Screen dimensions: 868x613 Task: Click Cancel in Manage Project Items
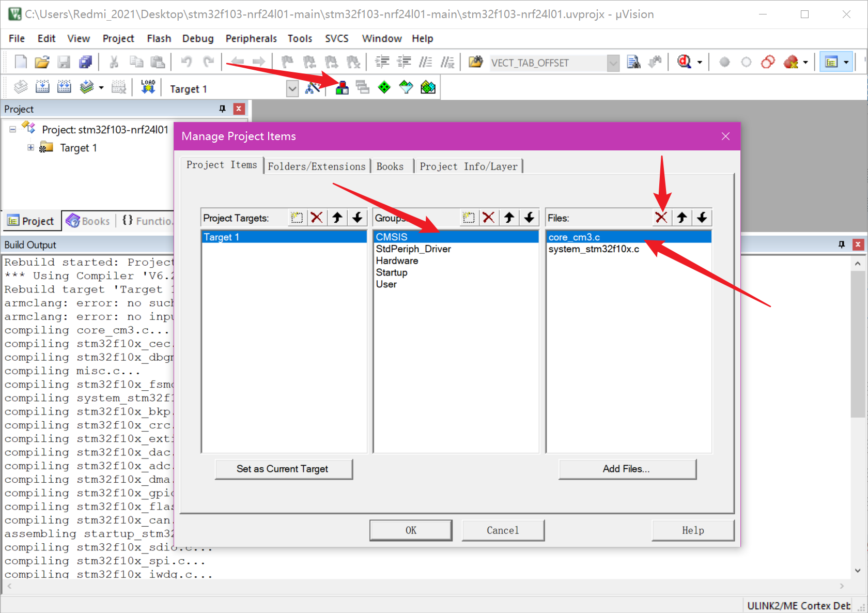(x=503, y=530)
